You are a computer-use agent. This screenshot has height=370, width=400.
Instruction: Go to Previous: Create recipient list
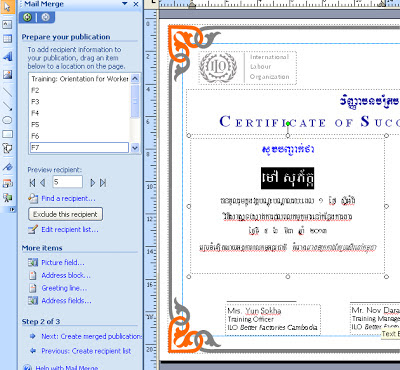point(86,351)
